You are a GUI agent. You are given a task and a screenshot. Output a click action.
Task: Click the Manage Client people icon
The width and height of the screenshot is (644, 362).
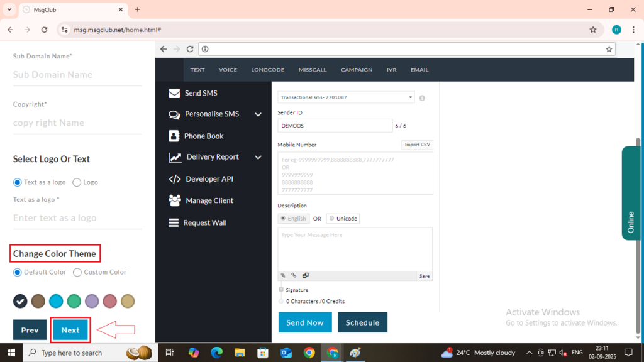coord(175,200)
